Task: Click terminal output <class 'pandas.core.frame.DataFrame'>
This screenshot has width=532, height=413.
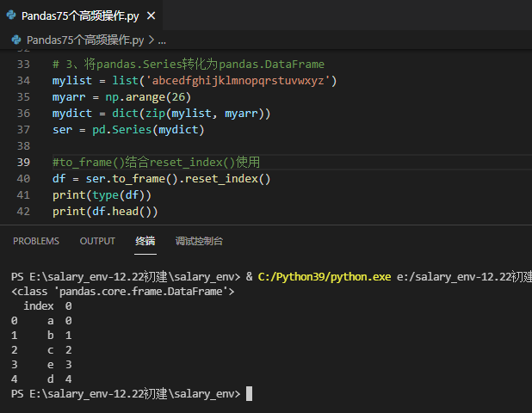Action: (x=123, y=292)
